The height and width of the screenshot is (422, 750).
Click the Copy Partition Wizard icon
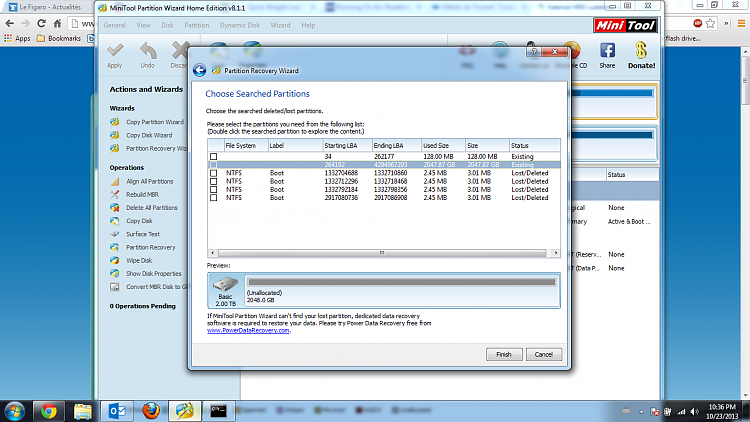point(115,122)
